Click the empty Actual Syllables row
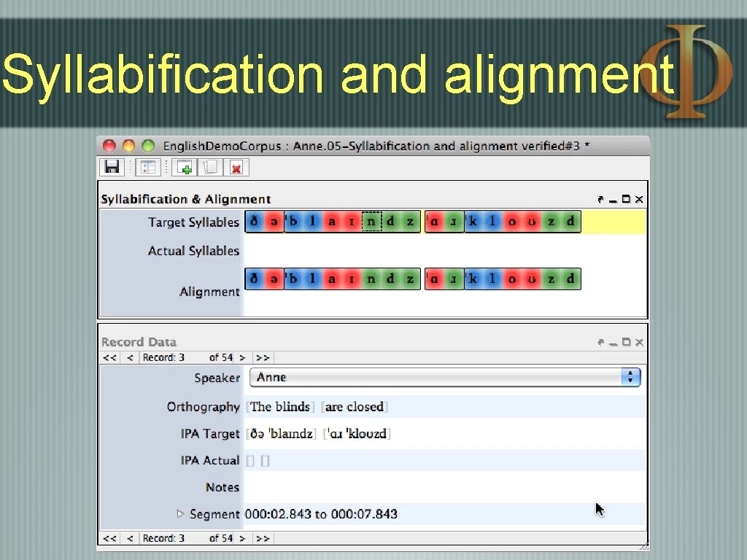Image resolution: width=747 pixels, height=560 pixels. click(x=445, y=251)
